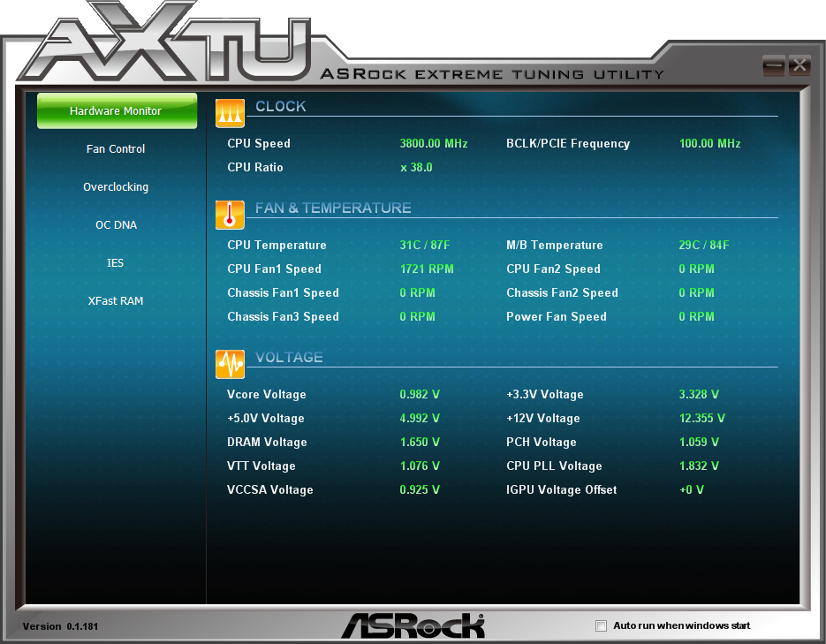Open XFast RAM settings
The image size is (826, 644).
tap(116, 300)
